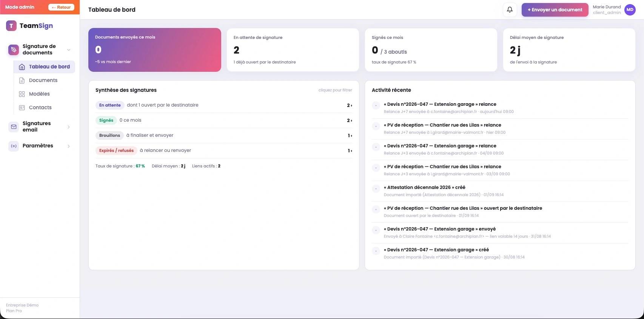This screenshot has height=319, width=644.
Task: Open the Documents menu item
Action: (x=45, y=81)
